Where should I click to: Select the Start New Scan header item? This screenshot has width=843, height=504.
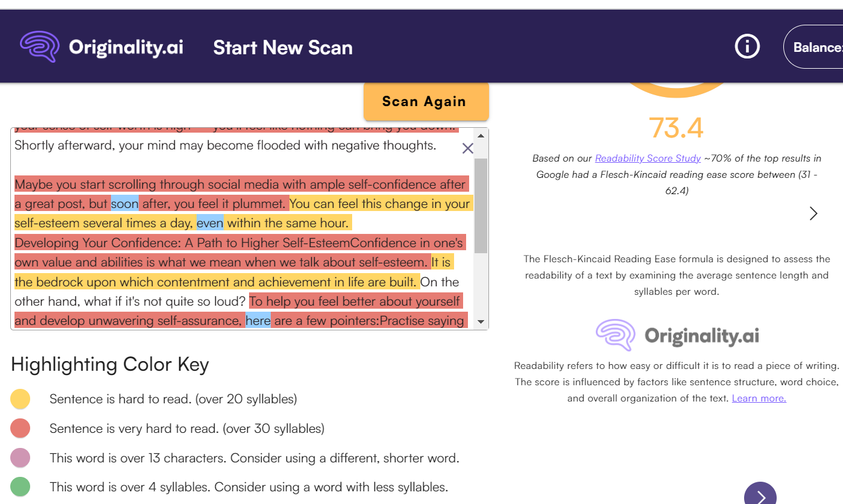click(283, 48)
